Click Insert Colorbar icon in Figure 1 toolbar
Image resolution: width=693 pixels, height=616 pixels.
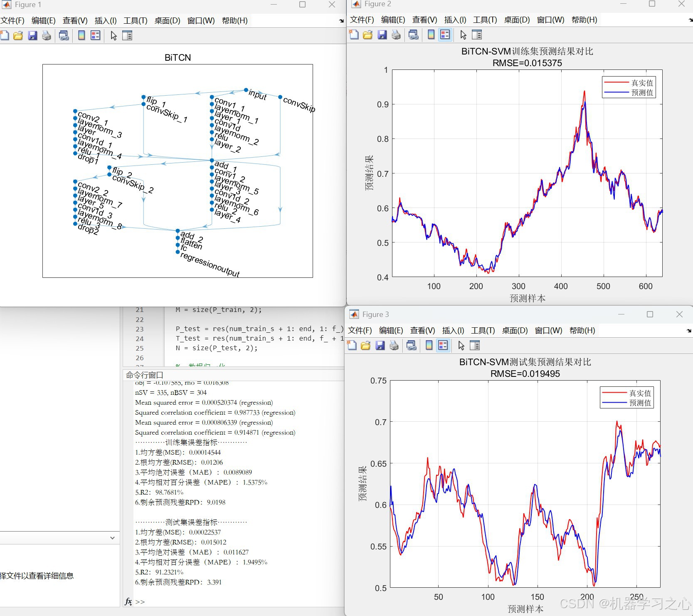(81, 36)
